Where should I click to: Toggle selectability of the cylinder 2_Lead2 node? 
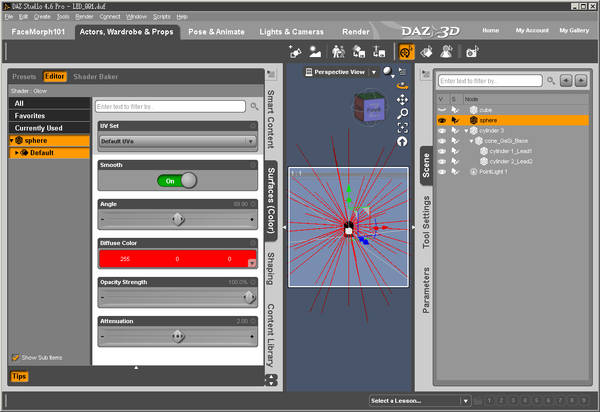[x=455, y=161]
